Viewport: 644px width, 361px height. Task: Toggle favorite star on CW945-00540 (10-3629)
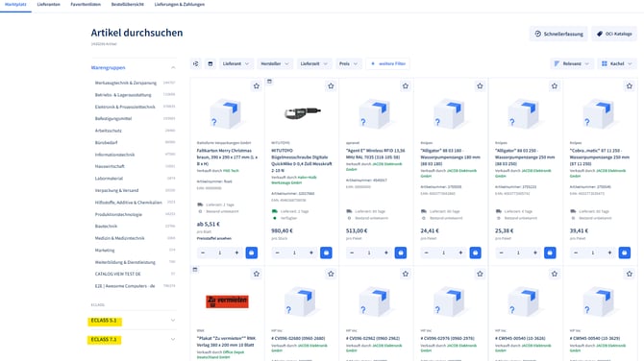630,274
